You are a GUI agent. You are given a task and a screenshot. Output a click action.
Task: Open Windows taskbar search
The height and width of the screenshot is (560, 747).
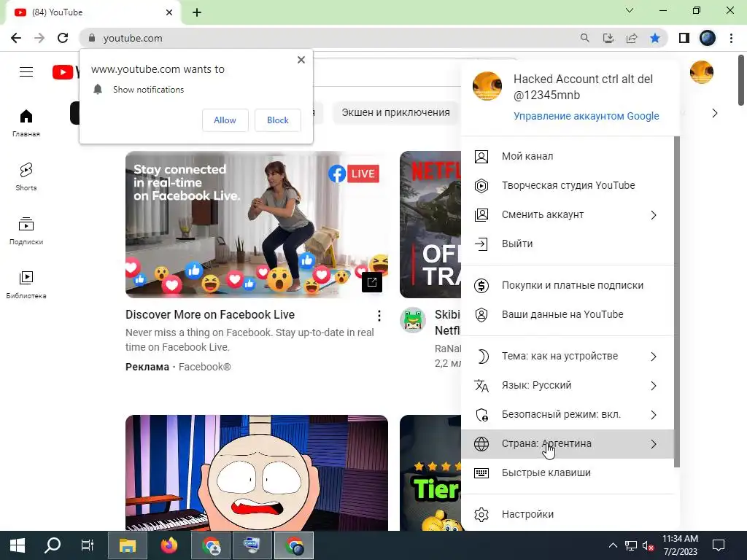coord(53,545)
